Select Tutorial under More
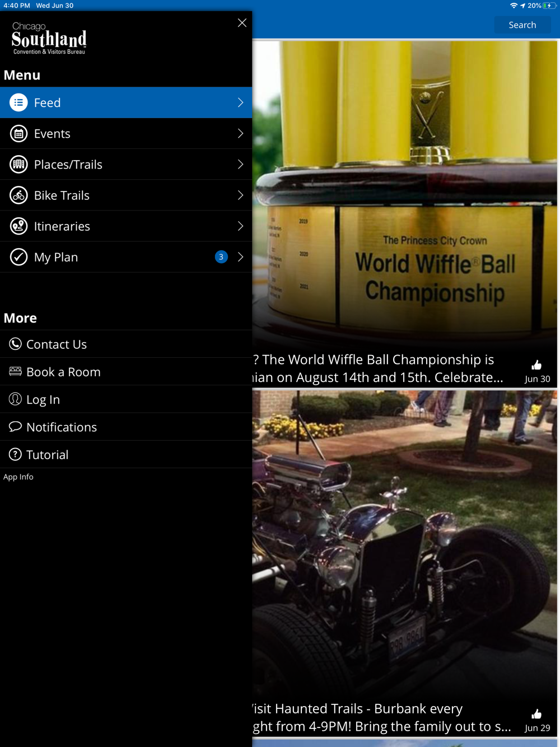The height and width of the screenshot is (747, 560). (x=126, y=454)
